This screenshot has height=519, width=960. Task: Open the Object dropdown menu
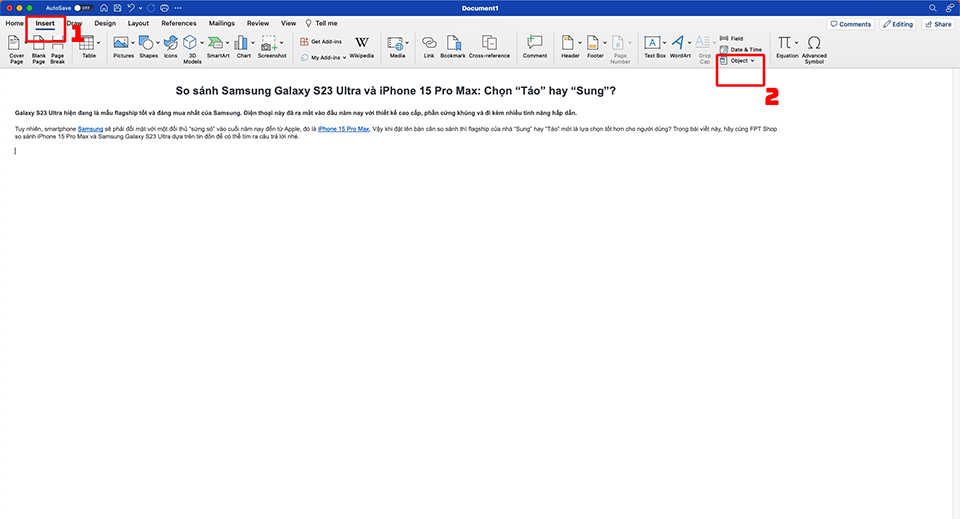[738, 61]
